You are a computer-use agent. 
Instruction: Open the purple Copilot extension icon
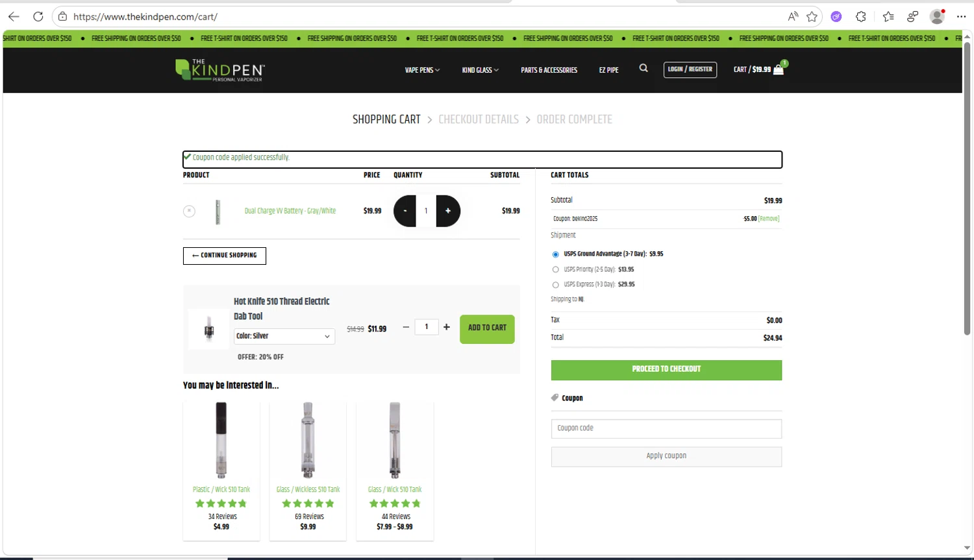coord(836,17)
